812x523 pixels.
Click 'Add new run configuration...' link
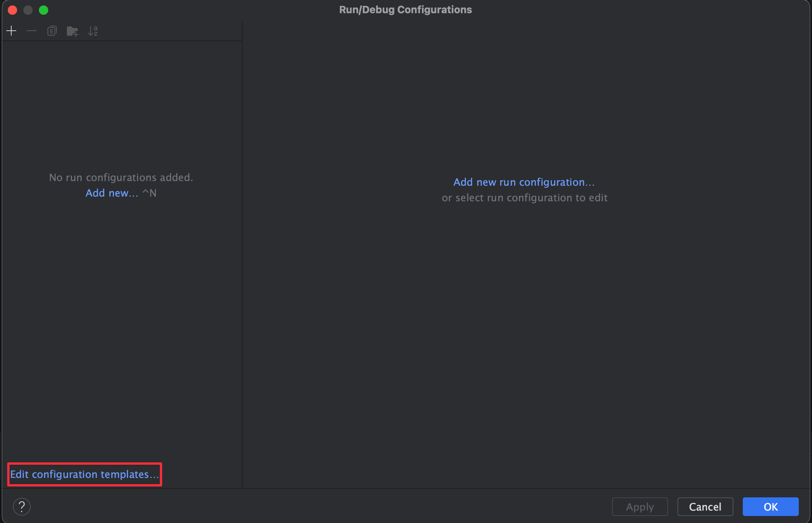pos(524,182)
